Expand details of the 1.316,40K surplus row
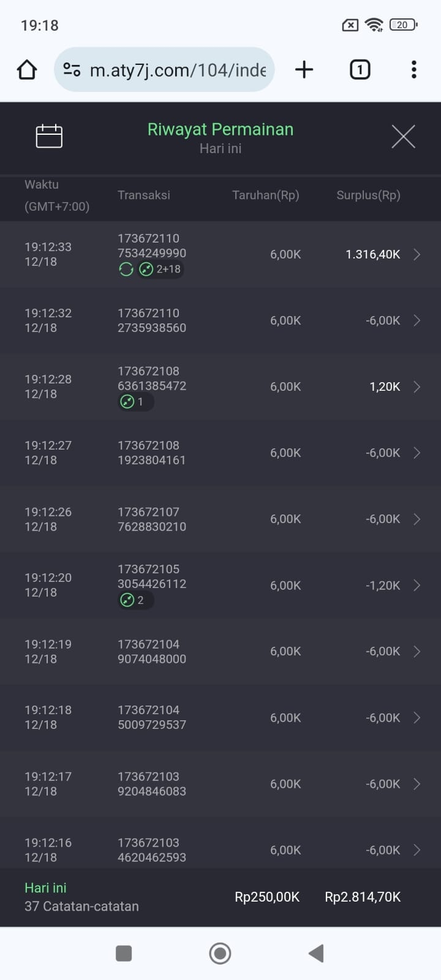This screenshot has width=441, height=980. 417,255
